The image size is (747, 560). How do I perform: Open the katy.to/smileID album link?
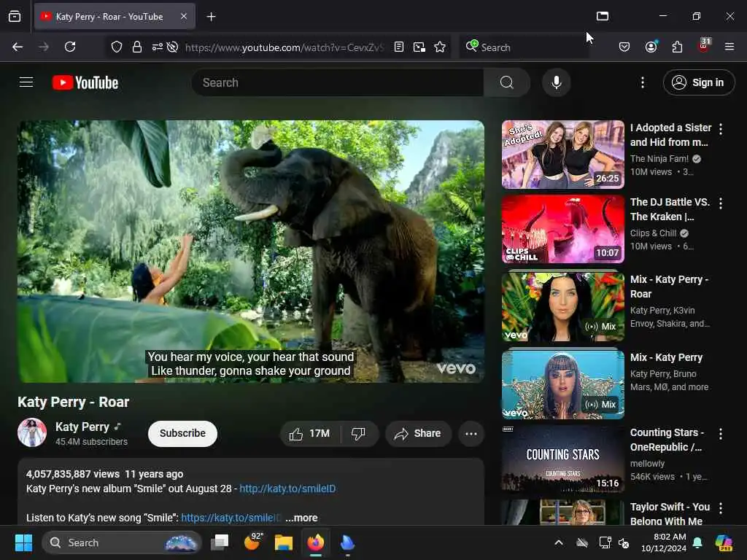tap(287, 489)
